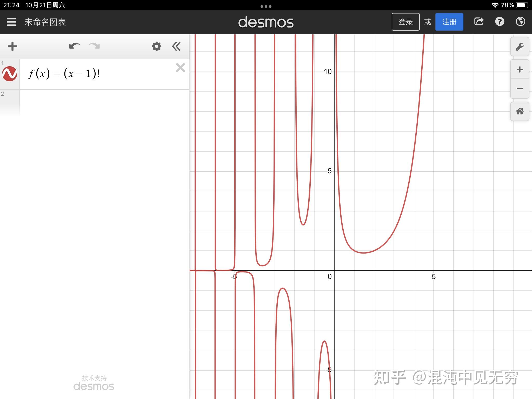Delete the f(x) expression
This screenshot has width=532, height=399.
(180, 68)
